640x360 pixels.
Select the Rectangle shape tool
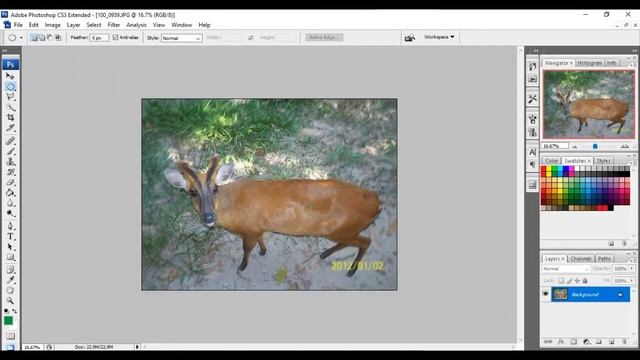click(10, 257)
